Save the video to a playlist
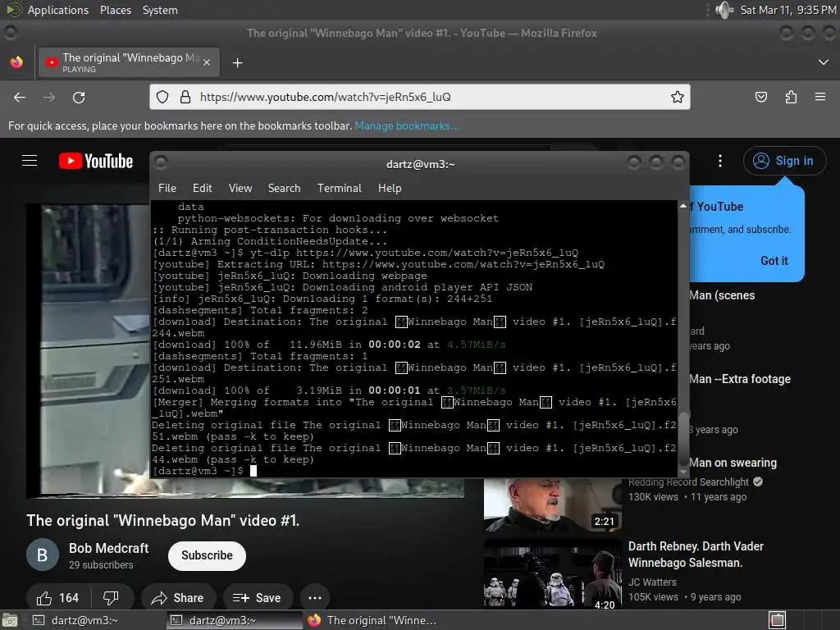 (257, 598)
